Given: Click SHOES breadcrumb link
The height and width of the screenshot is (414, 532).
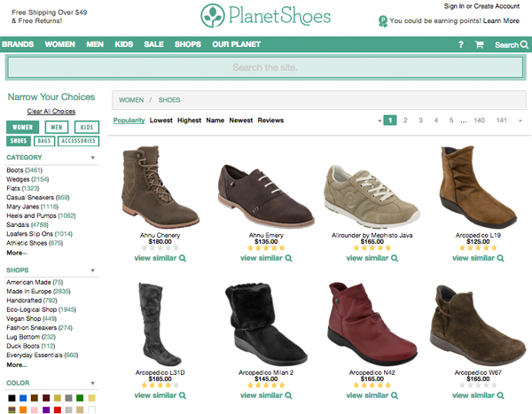Looking at the screenshot, I should [169, 100].
